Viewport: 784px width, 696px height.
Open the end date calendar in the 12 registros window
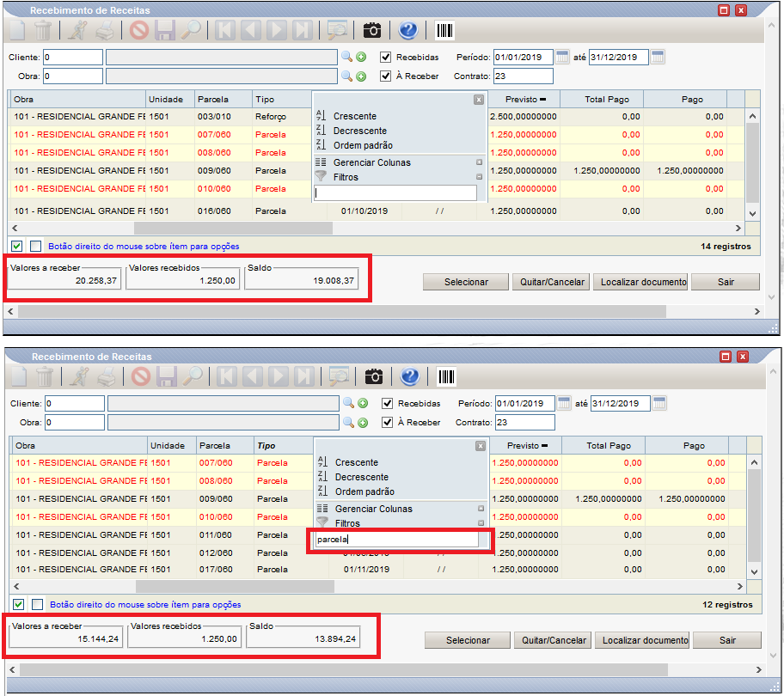(659, 403)
